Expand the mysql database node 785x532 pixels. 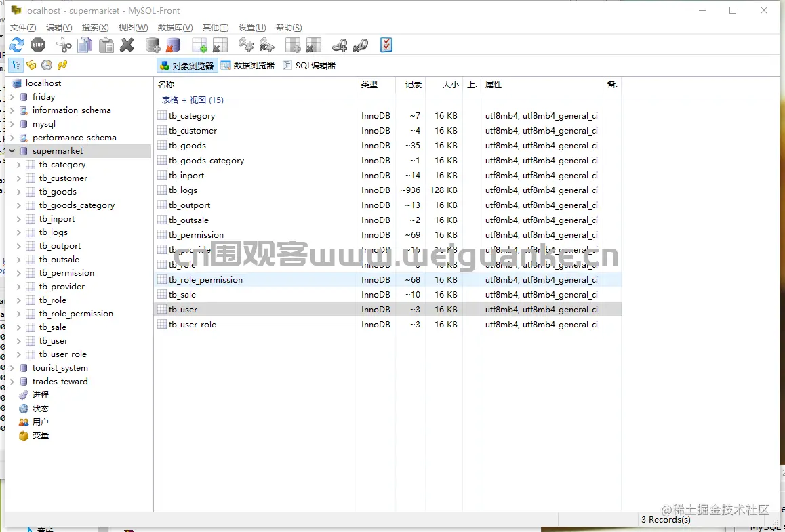(12, 123)
